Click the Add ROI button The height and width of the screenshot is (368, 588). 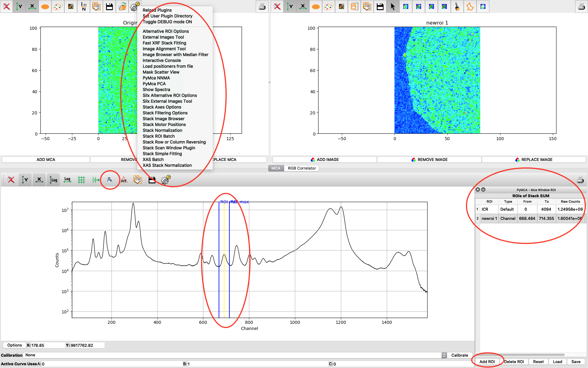pos(487,362)
